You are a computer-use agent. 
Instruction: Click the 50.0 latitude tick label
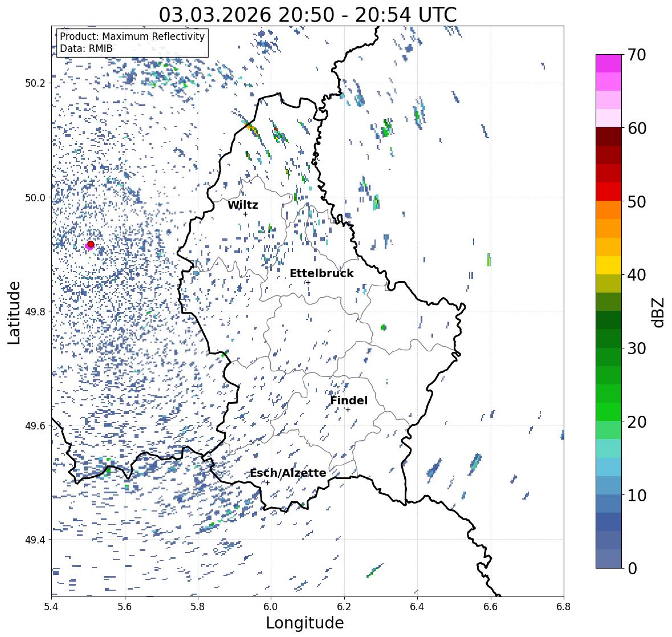click(x=35, y=198)
